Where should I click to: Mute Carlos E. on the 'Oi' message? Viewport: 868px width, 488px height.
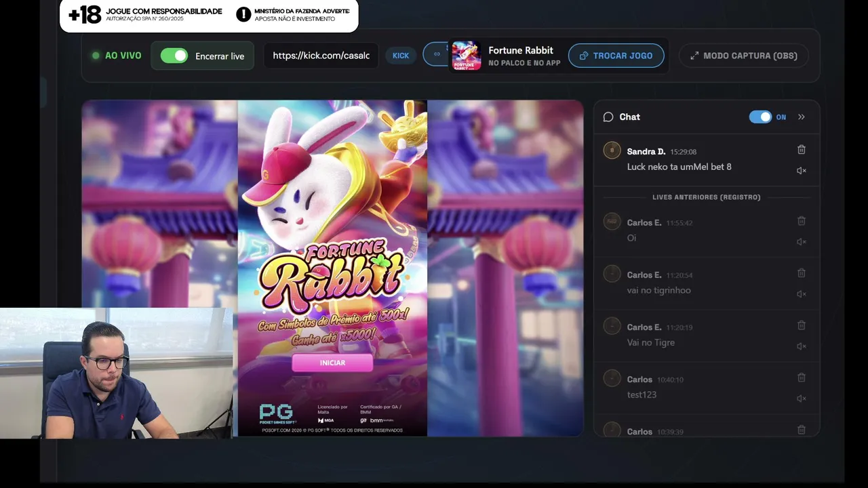[801, 242]
